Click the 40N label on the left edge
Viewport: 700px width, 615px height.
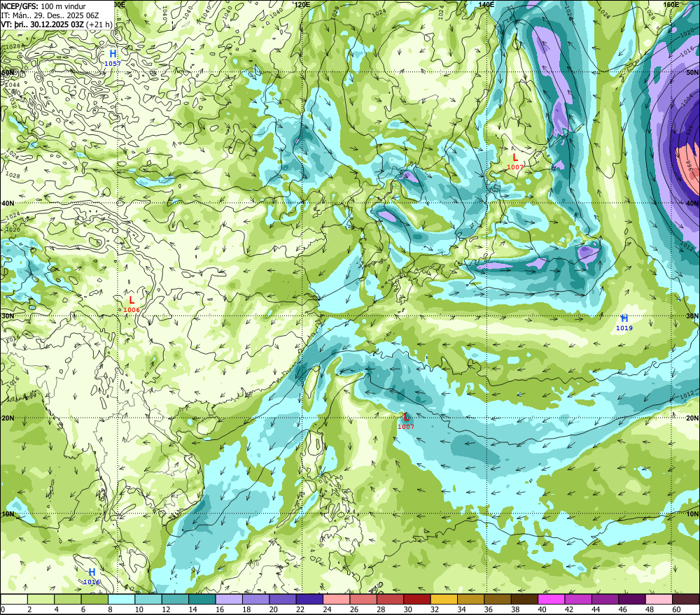(x=8, y=203)
